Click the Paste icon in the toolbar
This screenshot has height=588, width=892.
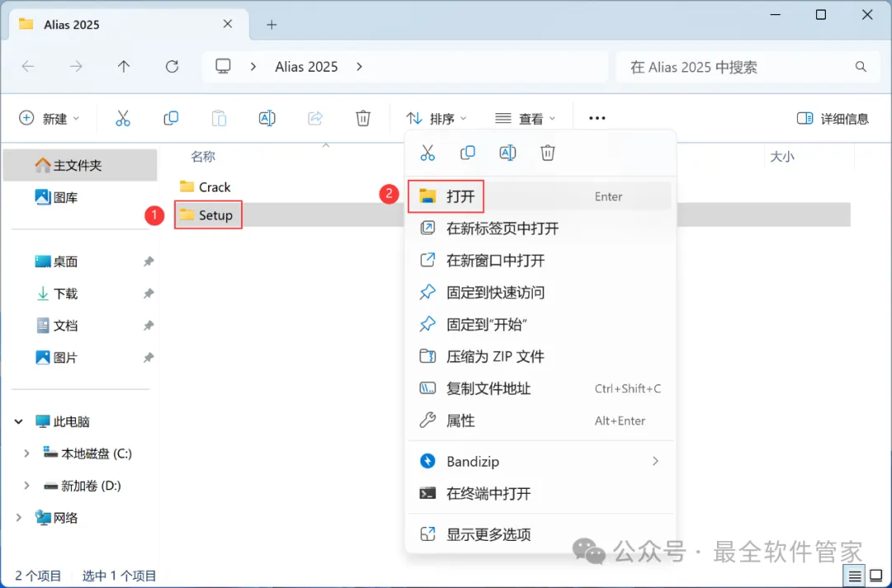tap(219, 118)
